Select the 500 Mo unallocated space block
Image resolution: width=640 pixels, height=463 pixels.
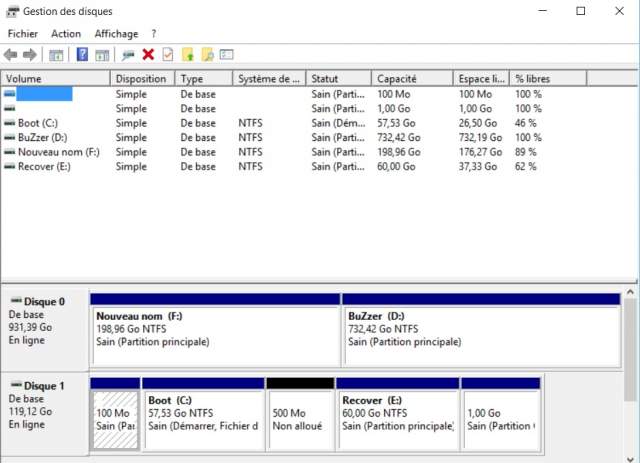[x=300, y=418]
